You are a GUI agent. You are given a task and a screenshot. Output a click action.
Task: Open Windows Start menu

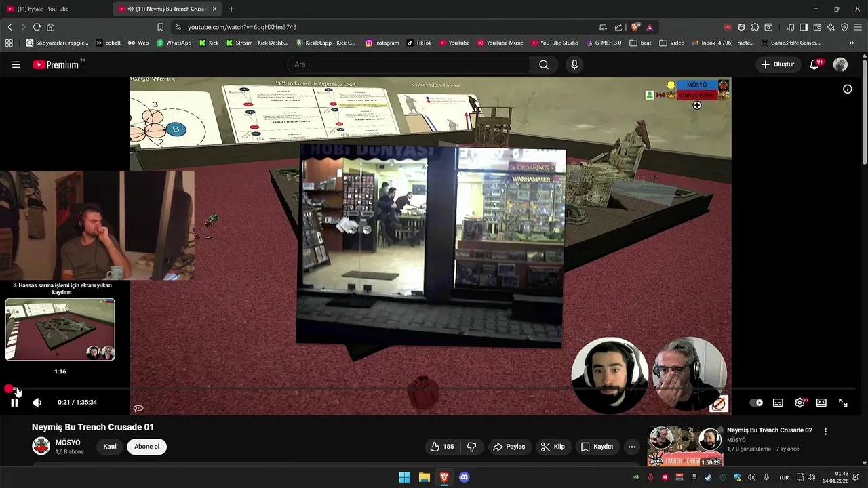[x=404, y=477]
